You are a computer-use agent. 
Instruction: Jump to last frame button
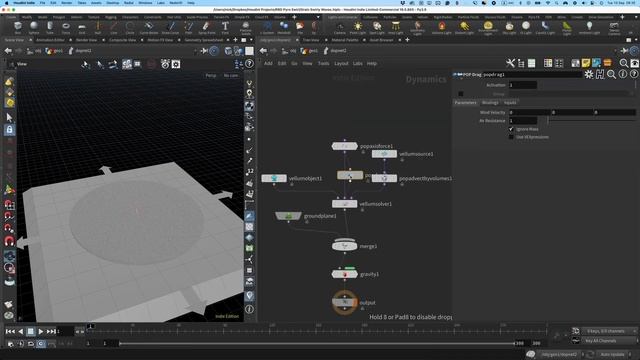tap(51, 331)
